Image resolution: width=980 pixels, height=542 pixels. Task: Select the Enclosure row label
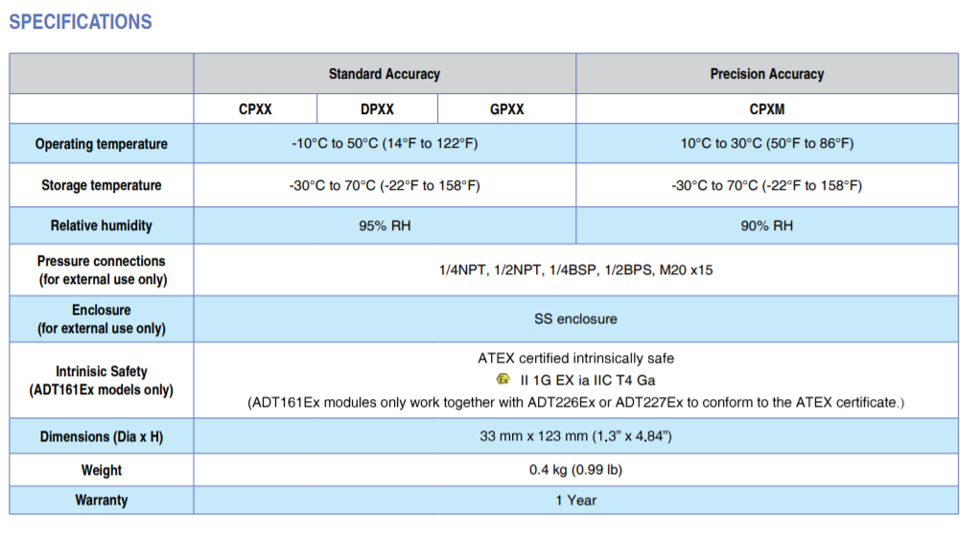[x=102, y=318]
